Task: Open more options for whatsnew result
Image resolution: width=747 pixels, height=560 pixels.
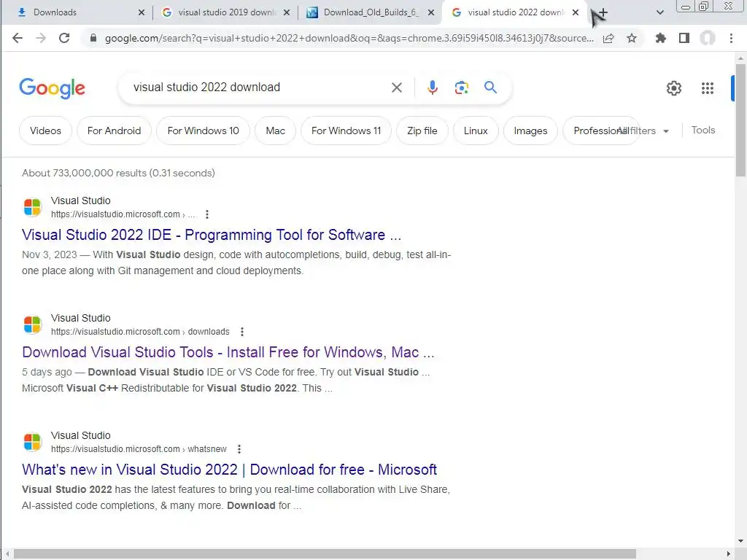Action: click(x=239, y=449)
